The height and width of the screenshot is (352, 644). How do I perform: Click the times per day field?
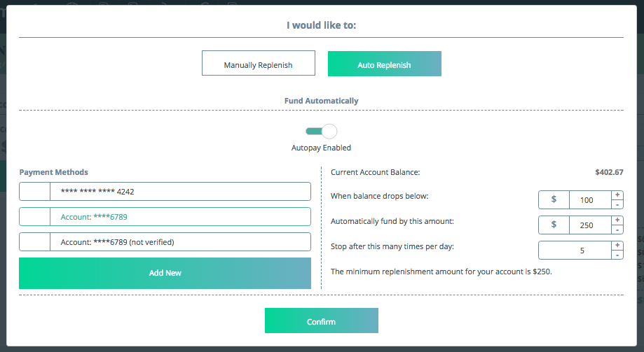(x=575, y=251)
